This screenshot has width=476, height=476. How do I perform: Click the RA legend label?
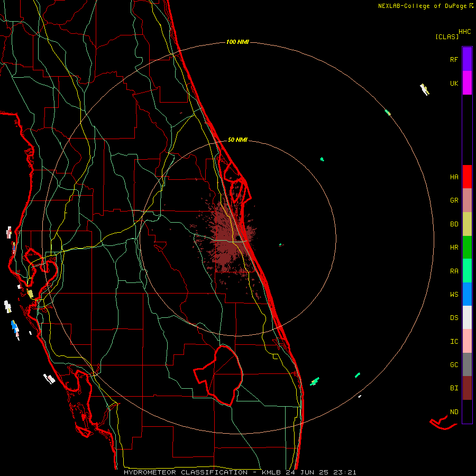(x=454, y=271)
